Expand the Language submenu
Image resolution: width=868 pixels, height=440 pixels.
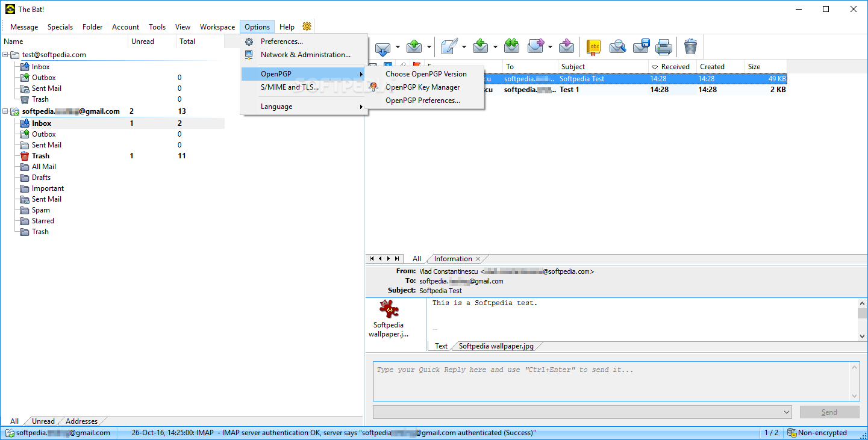point(304,107)
